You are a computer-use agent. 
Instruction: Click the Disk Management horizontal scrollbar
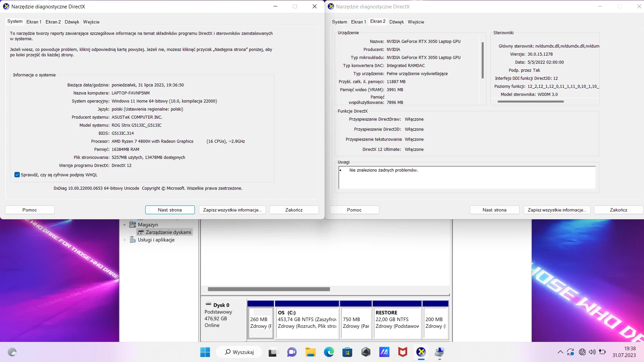[269, 289]
